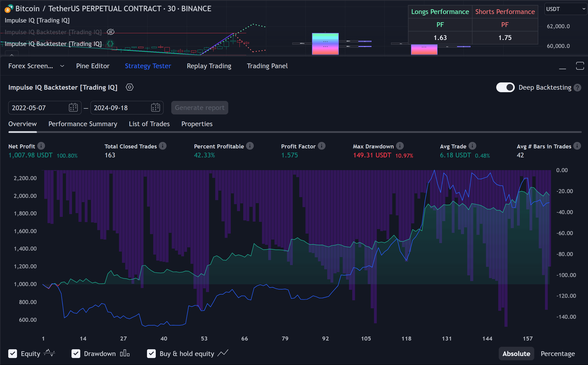Screen dimensions: 588x365
Task: Open the Performance Summary tab
Action: (83, 124)
